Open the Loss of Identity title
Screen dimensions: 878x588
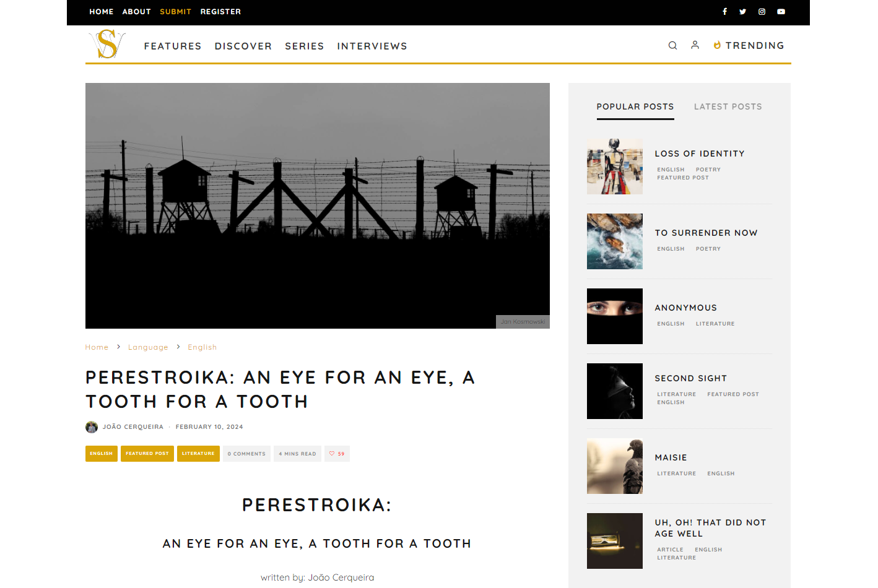(x=700, y=153)
